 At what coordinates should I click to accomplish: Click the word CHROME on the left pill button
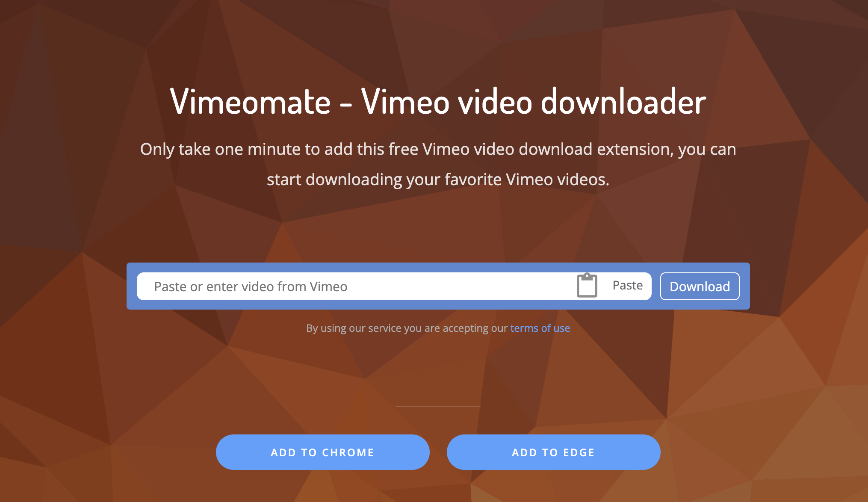pos(348,452)
